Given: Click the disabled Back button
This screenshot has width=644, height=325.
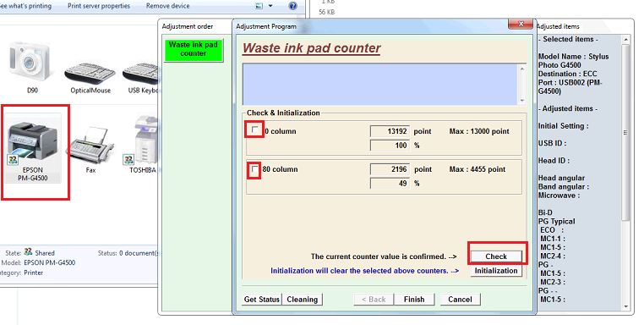Looking at the screenshot, I should (x=374, y=300).
